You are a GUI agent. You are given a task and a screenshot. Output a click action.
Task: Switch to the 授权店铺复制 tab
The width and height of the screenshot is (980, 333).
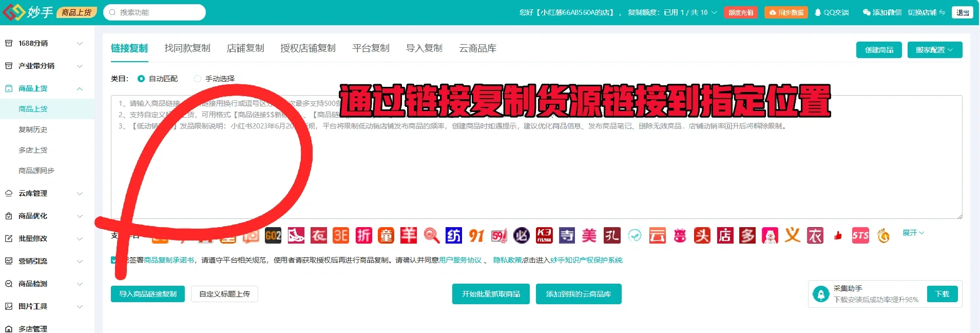point(308,48)
